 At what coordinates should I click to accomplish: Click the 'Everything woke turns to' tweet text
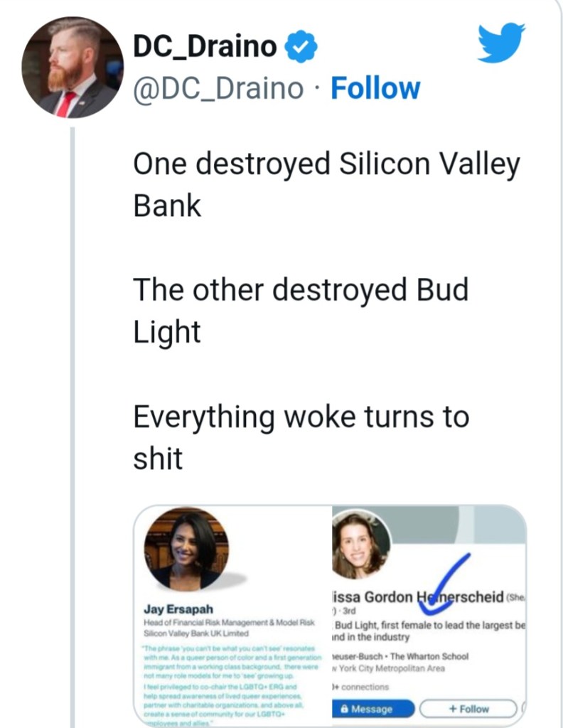click(x=301, y=416)
